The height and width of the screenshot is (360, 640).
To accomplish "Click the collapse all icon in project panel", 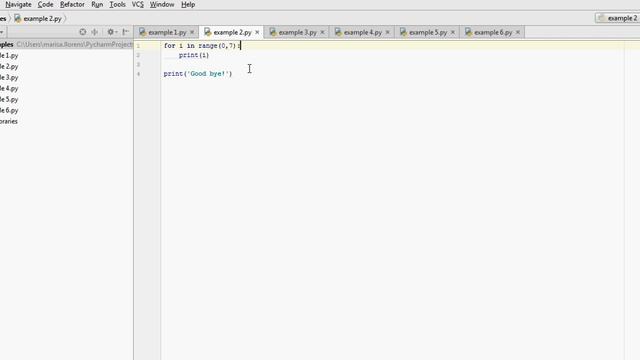I will click(94, 32).
